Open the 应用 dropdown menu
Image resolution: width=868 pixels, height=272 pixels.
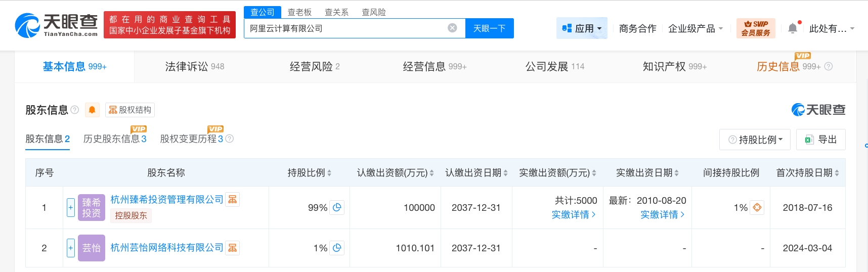(x=582, y=28)
